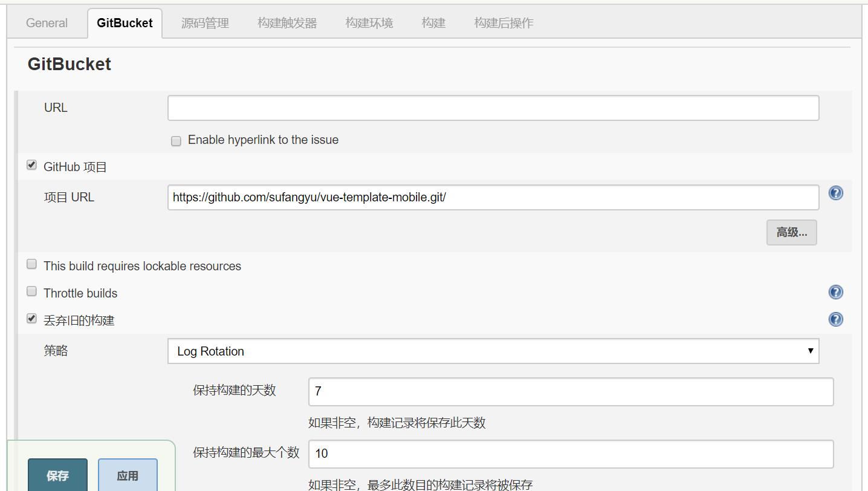
Task: Click the 保持构建的最大个数 field showing 10
Action: coord(571,454)
